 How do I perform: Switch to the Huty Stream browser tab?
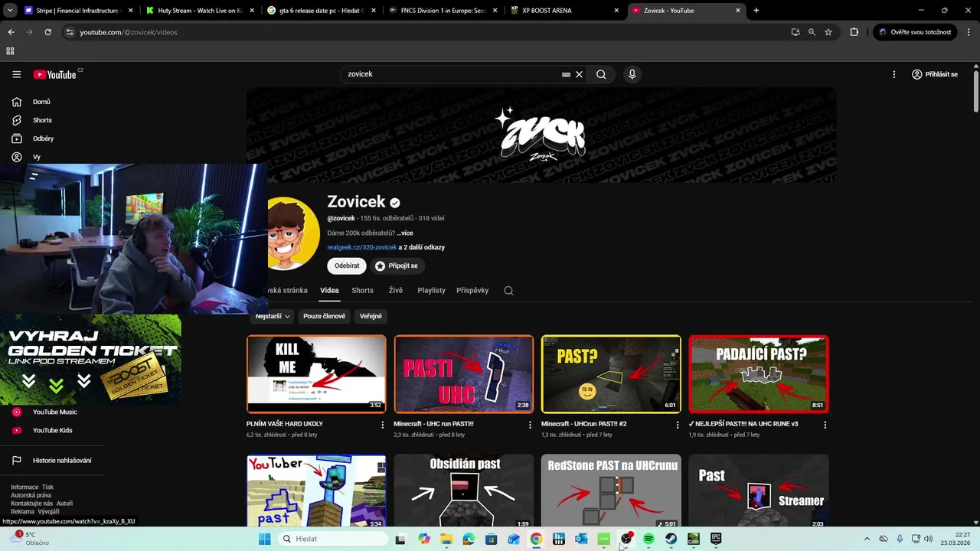(200, 11)
